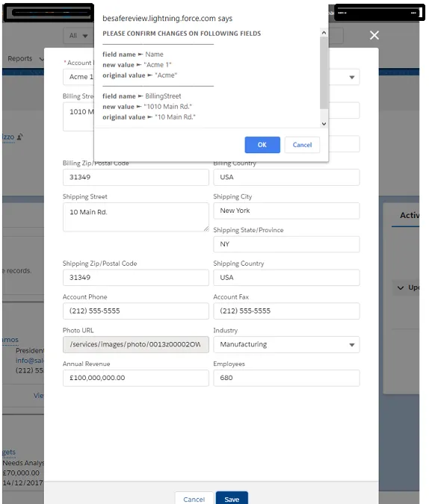
Task: Open the dropdown at top right of form
Action: 351,77
